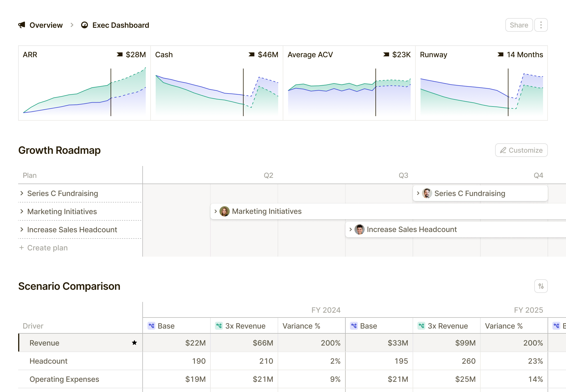
Task: Click the megaphone Overview icon
Action: [22, 25]
